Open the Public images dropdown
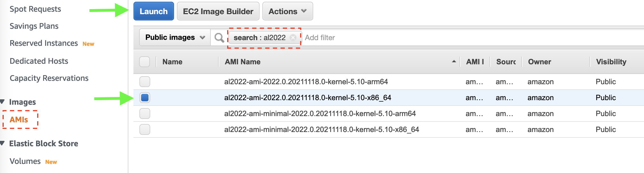The height and width of the screenshot is (173, 644). tap(175, 38)
